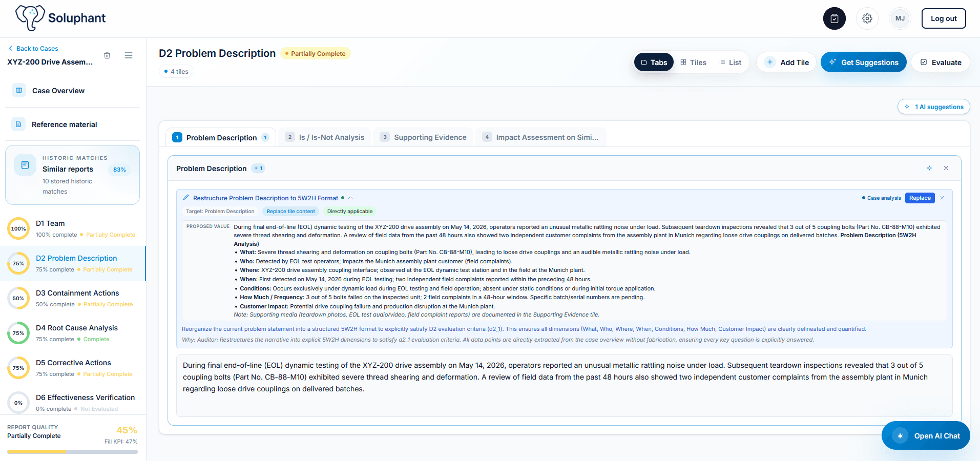This screenshot has height=461, width=980.
Task: Click into the problem description text area
Action: [x=564, y=386]
